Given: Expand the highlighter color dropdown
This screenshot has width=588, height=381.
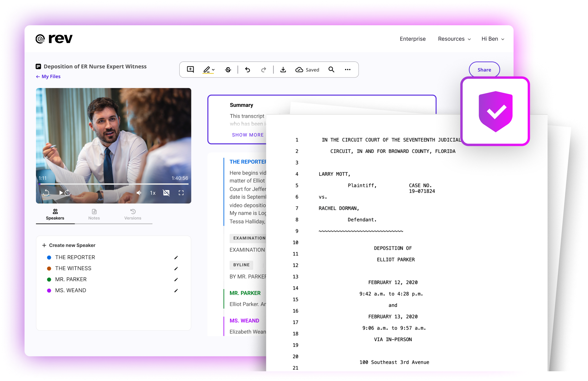Looking at the screenshot, I should pos(213,70).
